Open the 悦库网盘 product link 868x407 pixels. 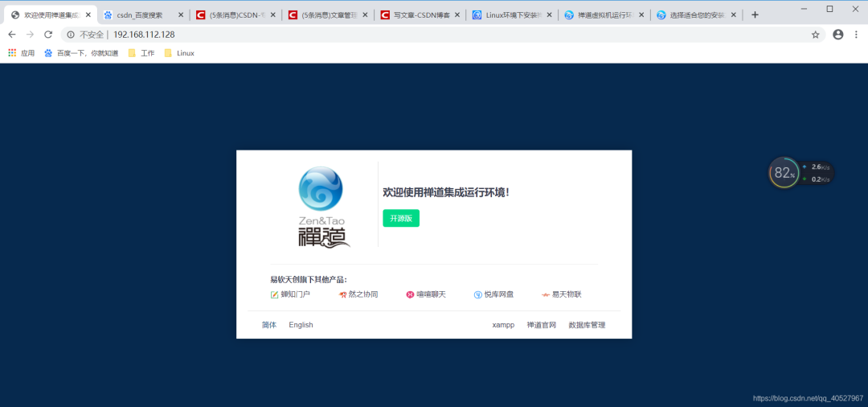click(x=493, y=294)
